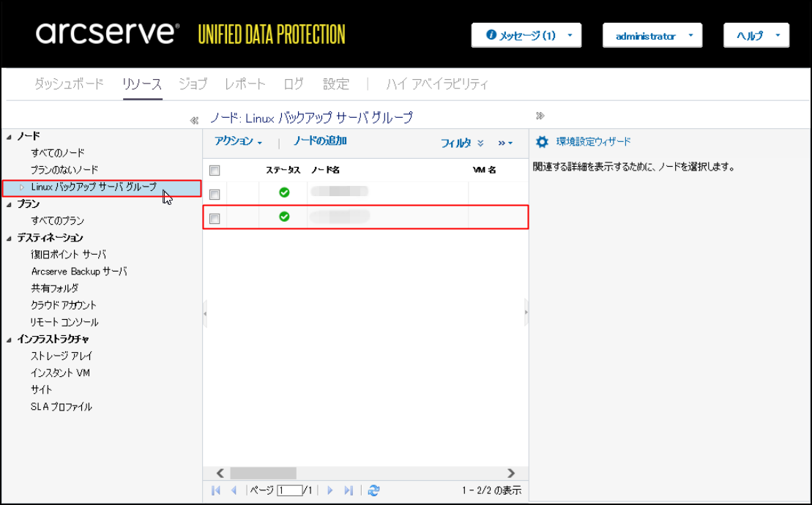Collapse the ノード tree section
The height and width of the screenshot is (505, 812).
click(x=9, y=137)
